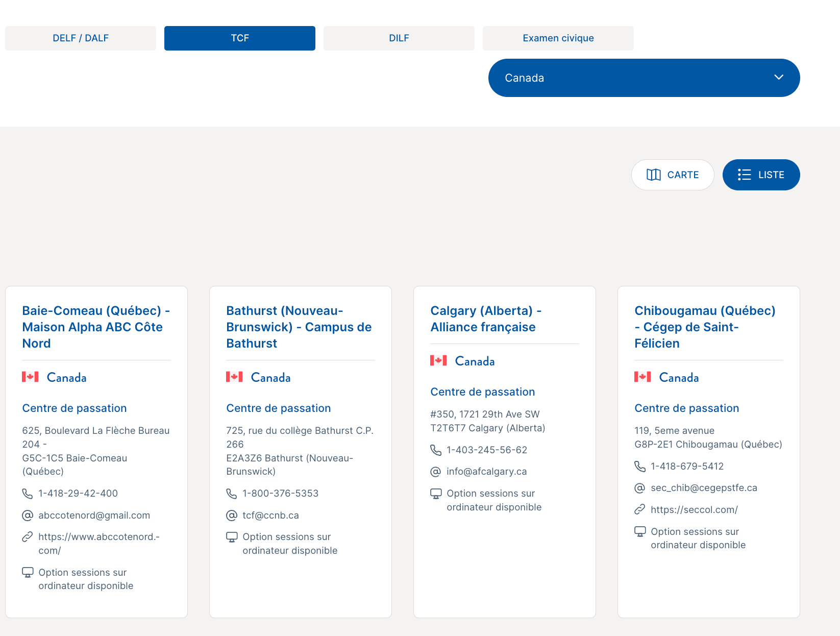Click Option sessions text in Calgary card
This screenshot has width=840, height=636.
[494, 500]
